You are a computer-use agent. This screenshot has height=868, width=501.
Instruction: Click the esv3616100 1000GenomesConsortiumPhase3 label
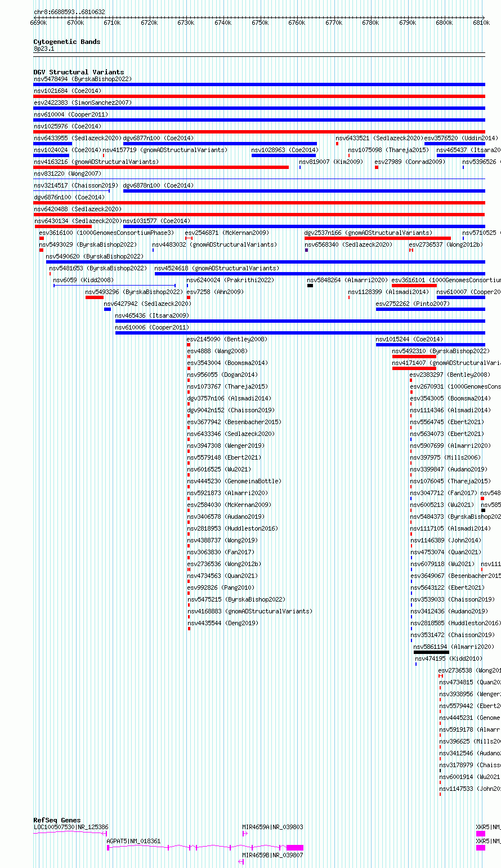point(106,233)
